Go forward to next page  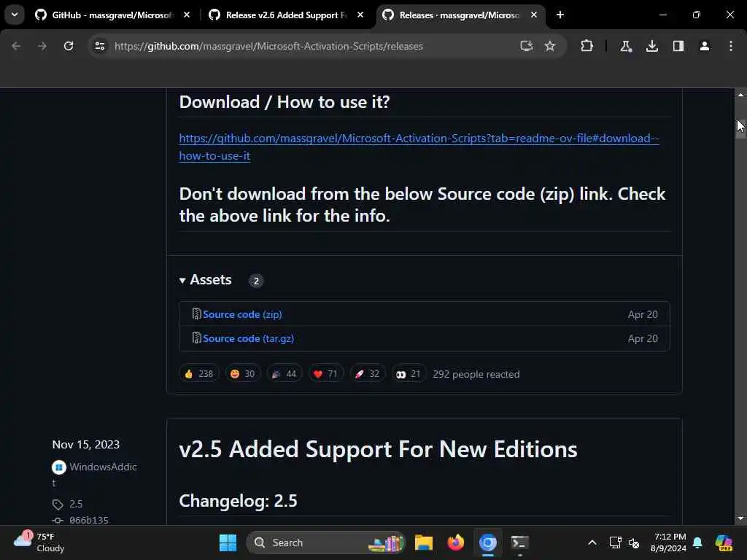(x=42, y=46)
